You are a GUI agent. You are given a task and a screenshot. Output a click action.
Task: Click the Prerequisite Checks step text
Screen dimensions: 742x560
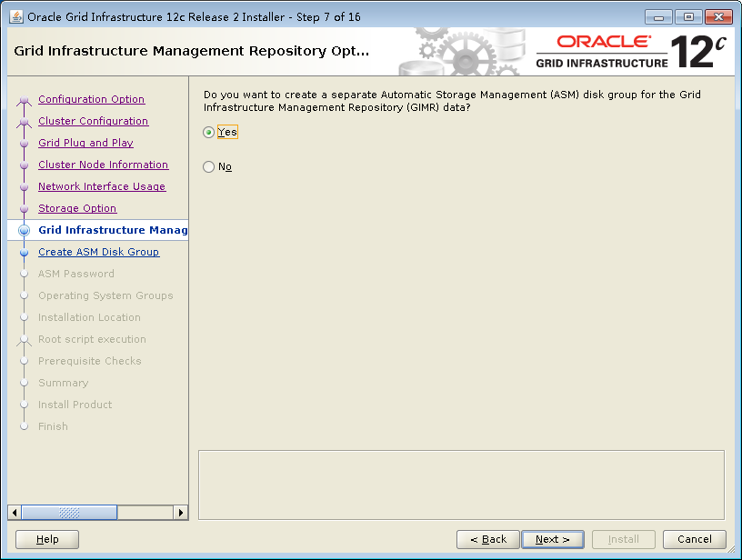click(x=90, y=361)
